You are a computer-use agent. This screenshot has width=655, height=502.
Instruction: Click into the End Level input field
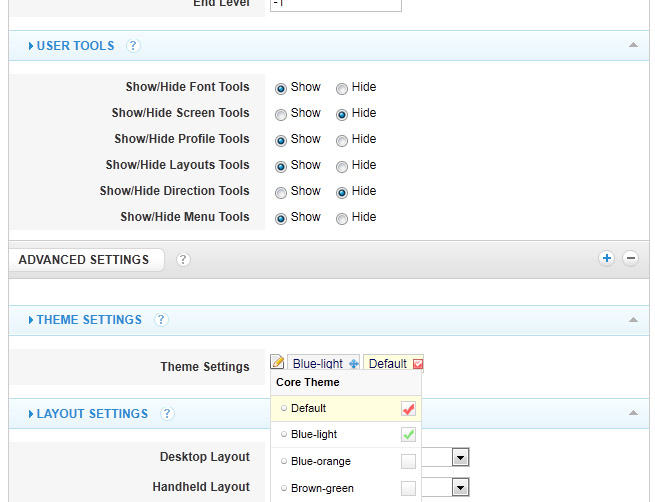(336, 4)
